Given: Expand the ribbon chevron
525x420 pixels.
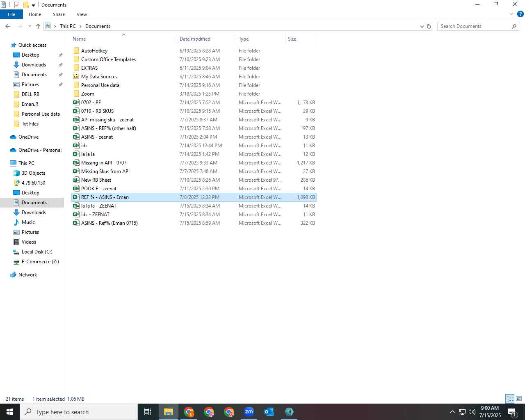Looking at the screenshot, I should (511, 14).
